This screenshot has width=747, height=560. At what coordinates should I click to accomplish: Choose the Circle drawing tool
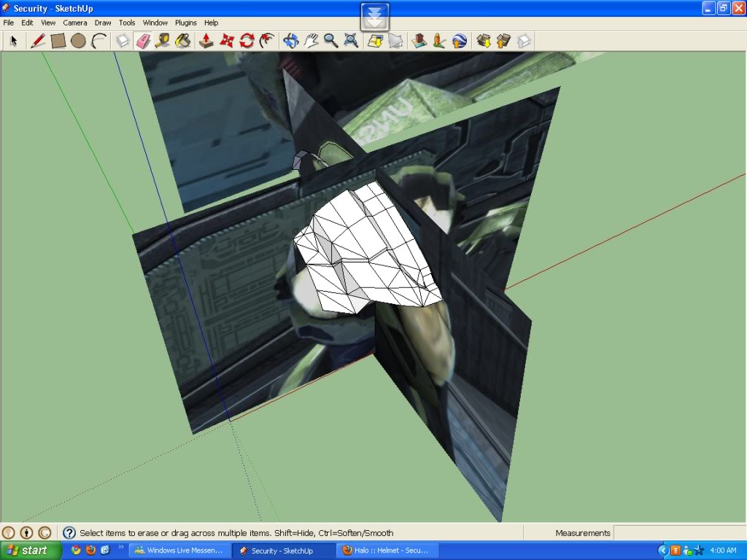pyautogui.click(x=78, y=41)
